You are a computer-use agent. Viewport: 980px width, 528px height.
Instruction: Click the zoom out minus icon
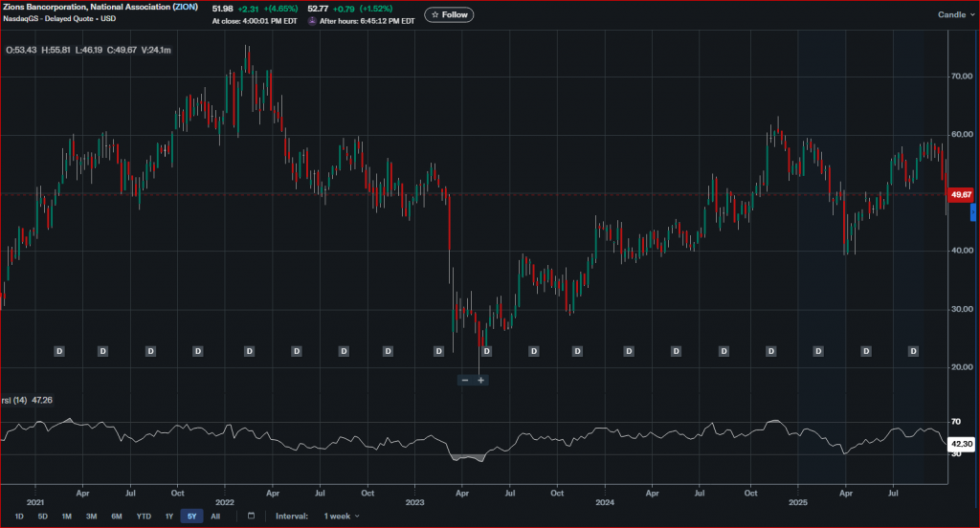465,380
